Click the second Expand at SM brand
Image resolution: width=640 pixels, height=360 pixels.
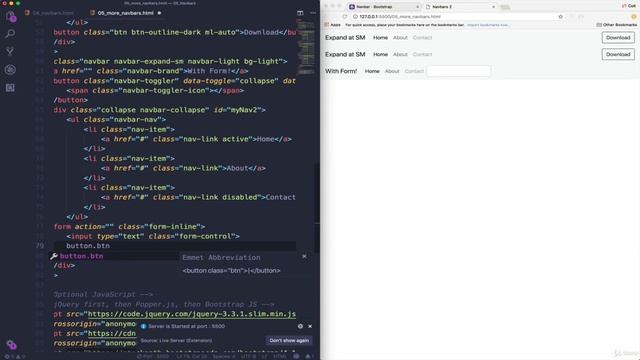point(345,54)
